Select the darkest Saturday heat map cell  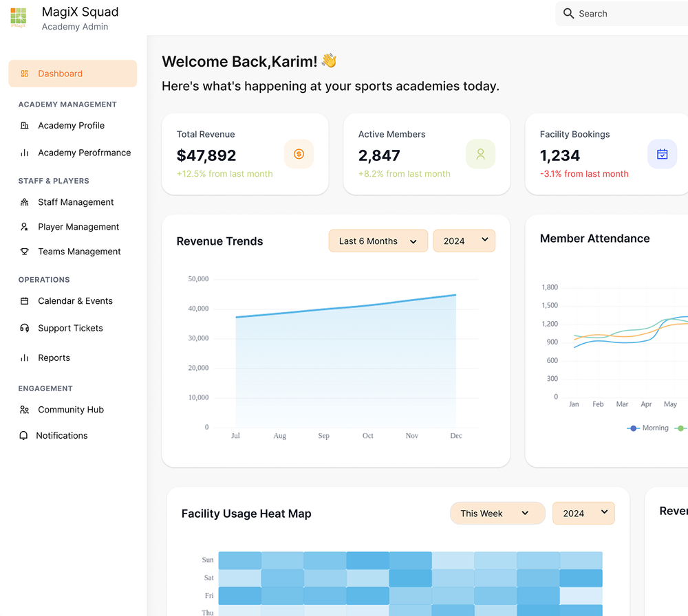pyautogui.click(x=411, y=578)
